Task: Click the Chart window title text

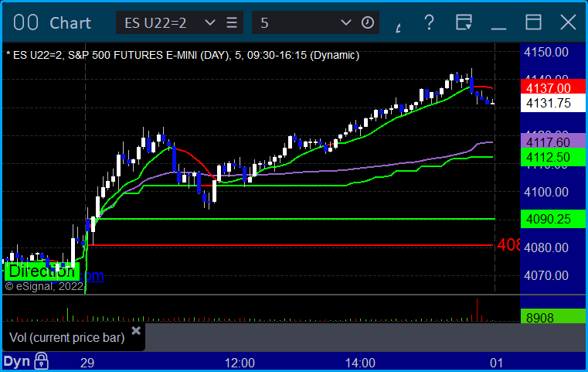Action: [x=70, y=23]
